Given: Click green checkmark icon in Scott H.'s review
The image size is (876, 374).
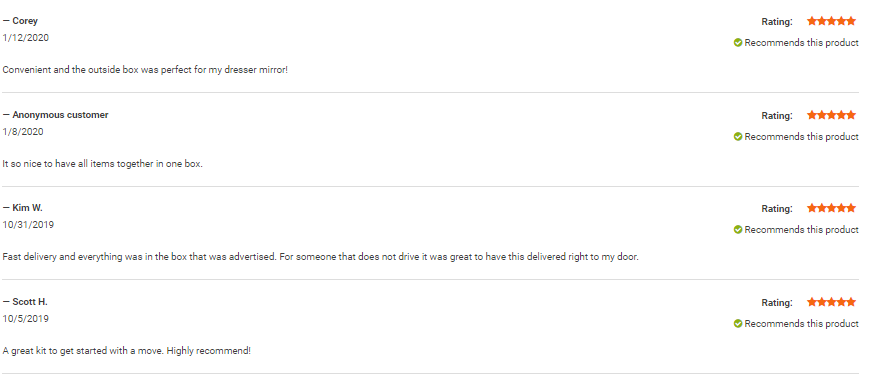Looking at the screenshot, I should click(737, 324).
